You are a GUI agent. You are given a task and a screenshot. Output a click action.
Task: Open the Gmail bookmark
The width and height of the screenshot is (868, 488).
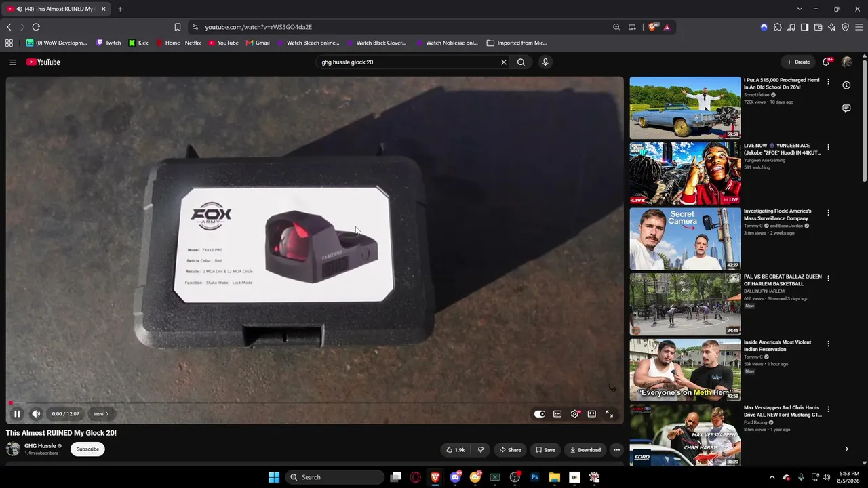258,43
